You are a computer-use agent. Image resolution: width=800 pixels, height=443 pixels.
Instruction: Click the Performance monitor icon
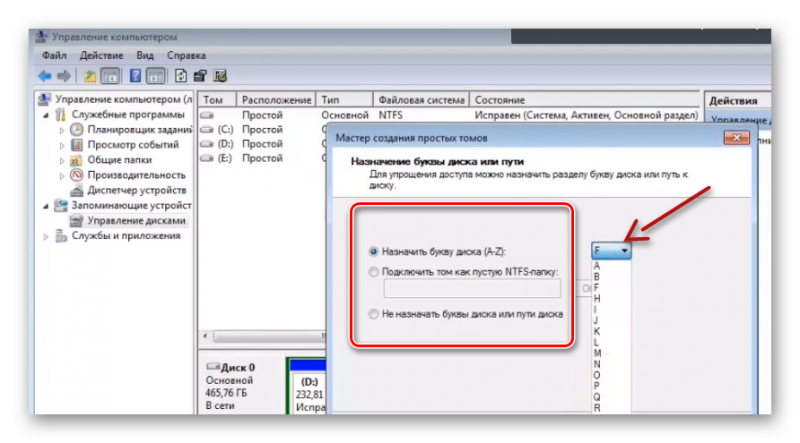[77, 175]
